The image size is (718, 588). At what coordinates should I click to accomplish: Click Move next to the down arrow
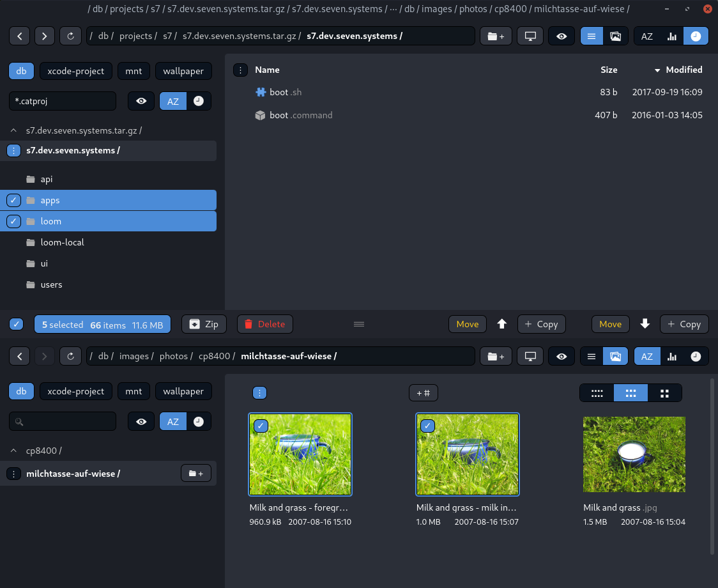pyautogui.click(x=611, y=324)
